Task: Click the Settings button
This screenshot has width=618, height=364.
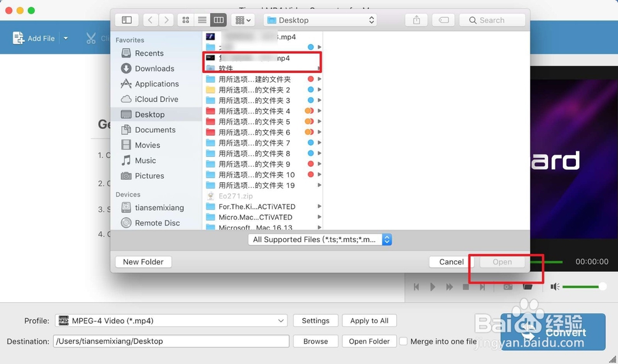Action: click(315, 321)
